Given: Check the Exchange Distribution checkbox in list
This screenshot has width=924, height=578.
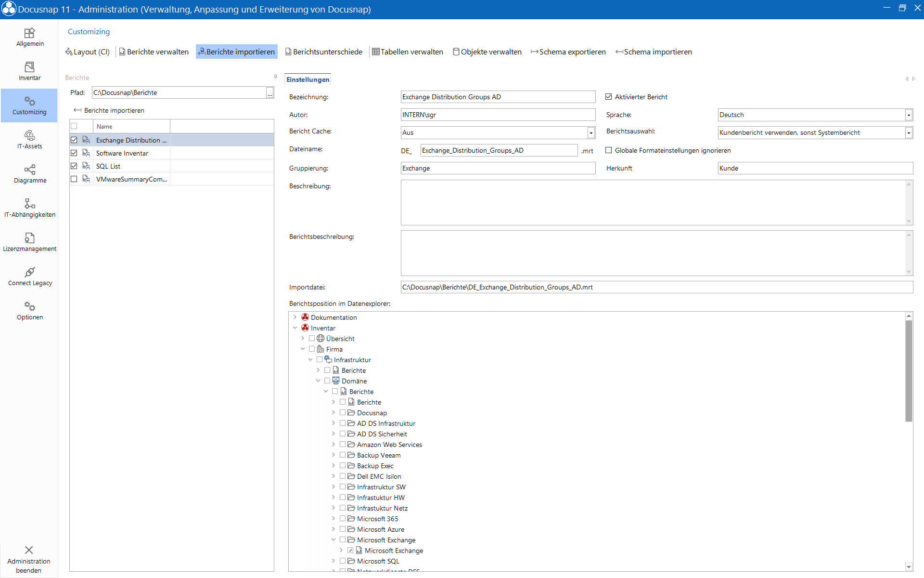Looking at the screenshot, I should [x=74, y=140].
